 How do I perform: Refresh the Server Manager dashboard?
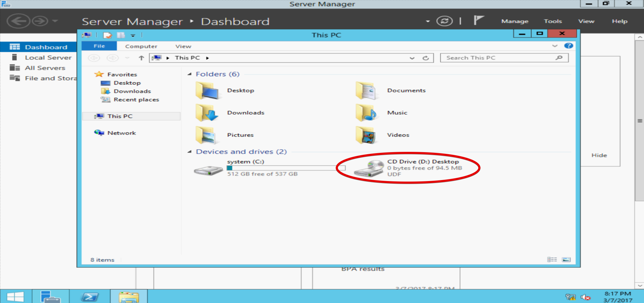coord(444,21)
